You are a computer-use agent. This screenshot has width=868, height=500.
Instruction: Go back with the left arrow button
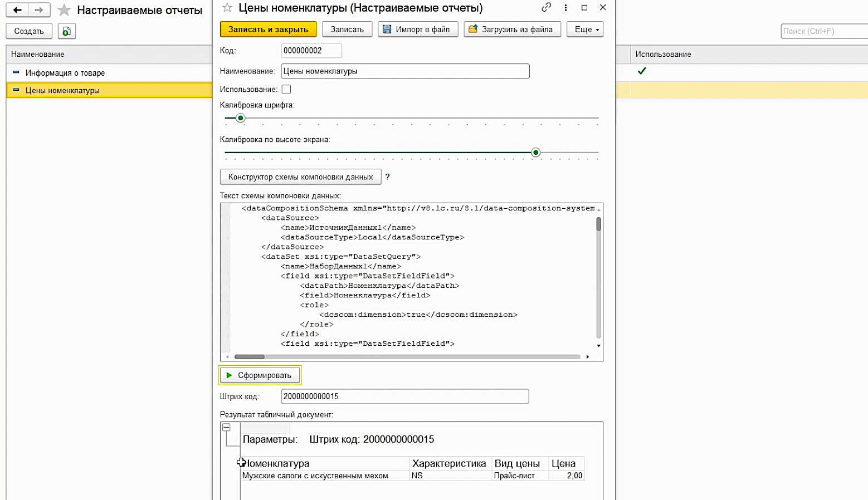point(17,10)
